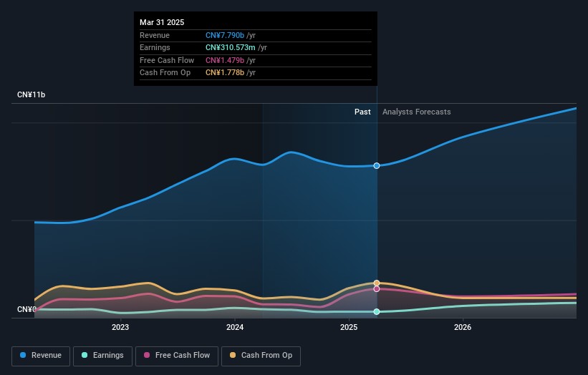
Task: Select the 2025 x-axis label
Action: pyautogui.click(x=349, y=328)
